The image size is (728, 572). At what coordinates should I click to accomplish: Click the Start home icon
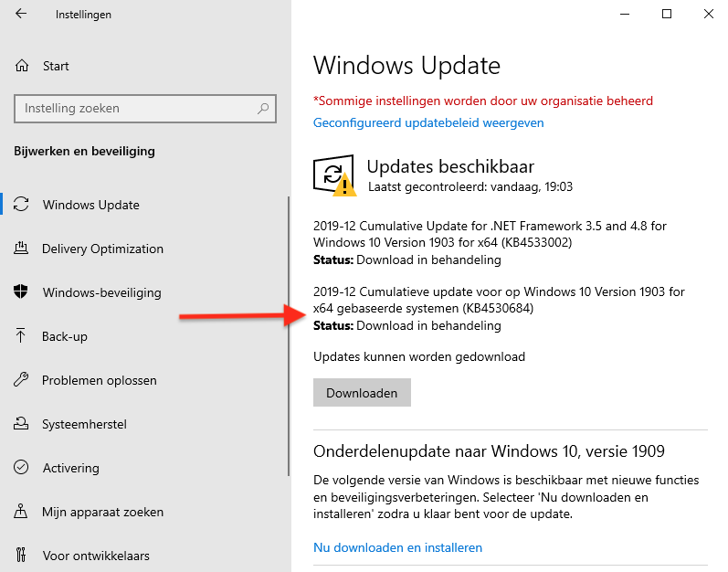pos(22,66)
